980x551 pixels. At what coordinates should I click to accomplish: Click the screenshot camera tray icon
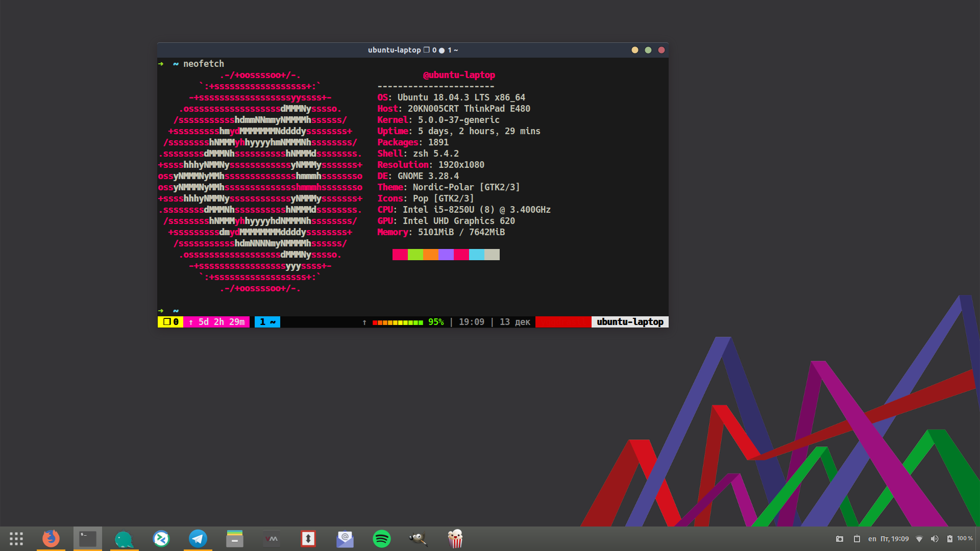tap(840, 539)
